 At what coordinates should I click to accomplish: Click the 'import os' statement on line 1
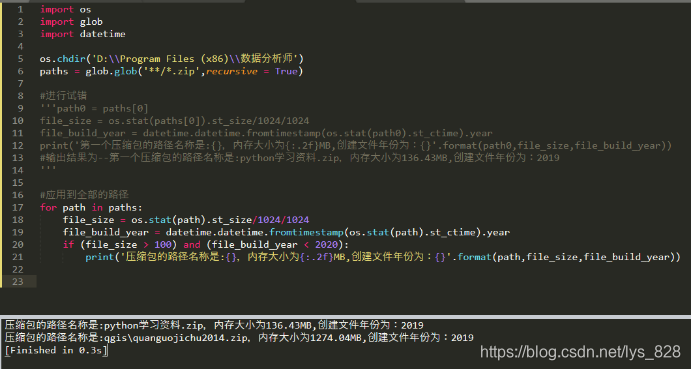(65, 9)
